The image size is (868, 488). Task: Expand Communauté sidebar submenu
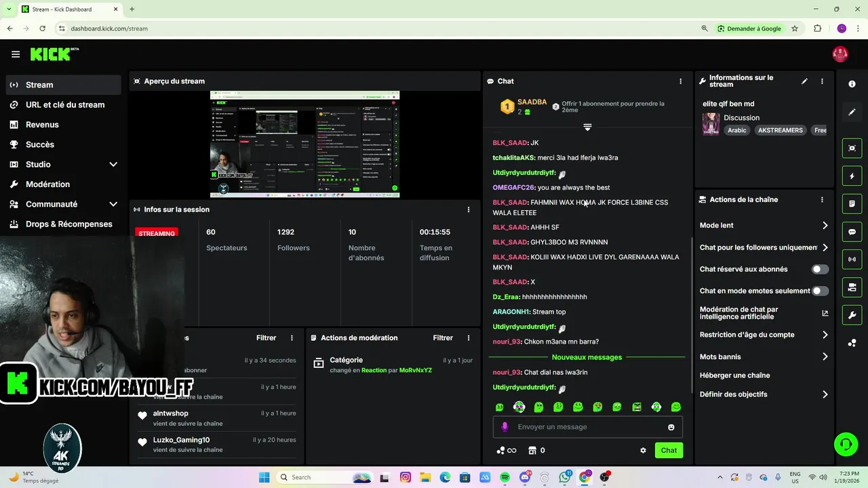pyautogui.click(x=113, y=204)
